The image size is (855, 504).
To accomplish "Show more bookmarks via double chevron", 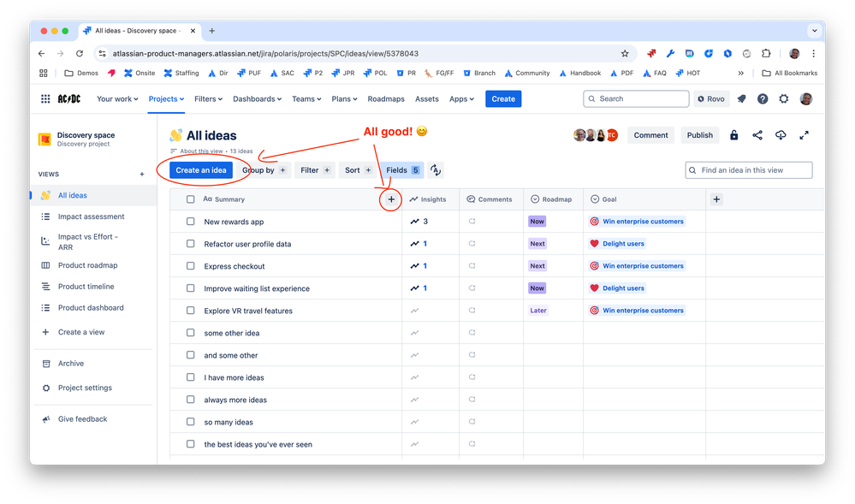I will point(740,73).
